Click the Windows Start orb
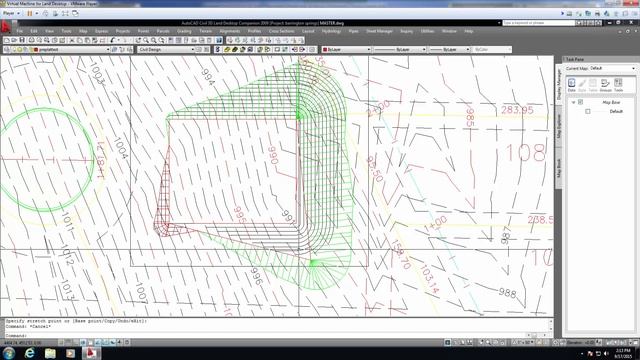Screen dimensions: 640x360 (x=9, y=353)
